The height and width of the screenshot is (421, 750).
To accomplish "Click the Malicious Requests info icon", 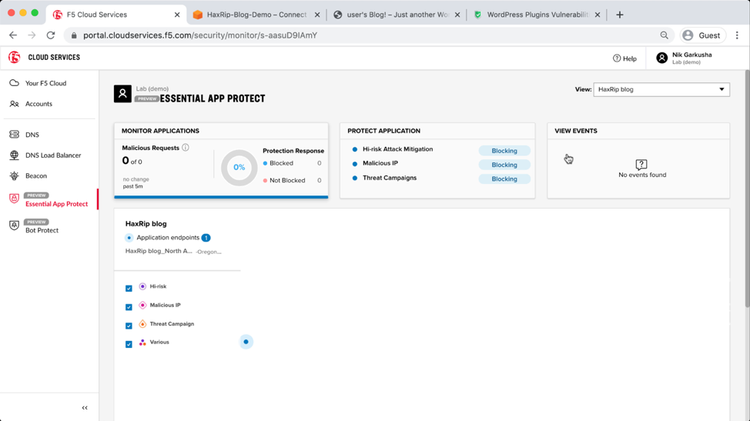I will [x=186, y=147].
